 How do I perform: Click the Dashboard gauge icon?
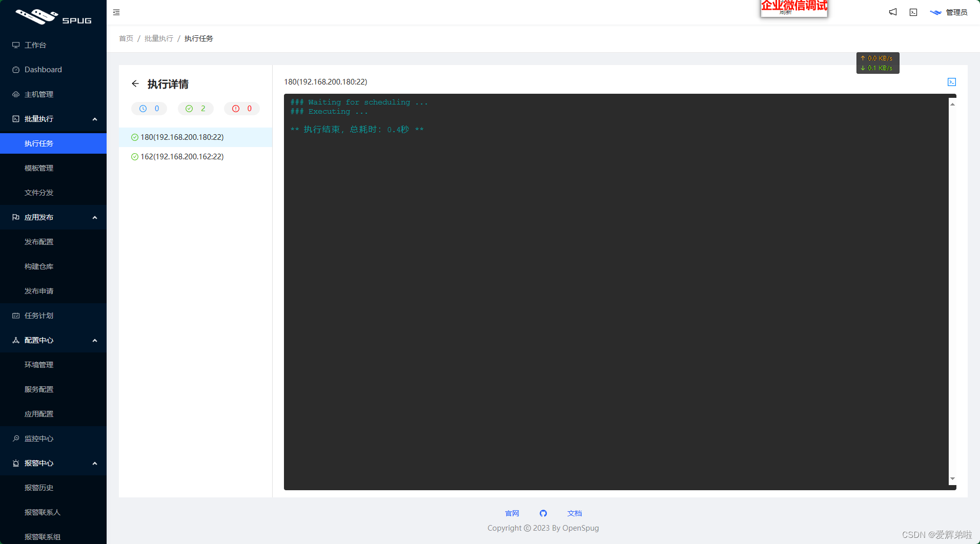pyautogui.click(x=16, y=70)
